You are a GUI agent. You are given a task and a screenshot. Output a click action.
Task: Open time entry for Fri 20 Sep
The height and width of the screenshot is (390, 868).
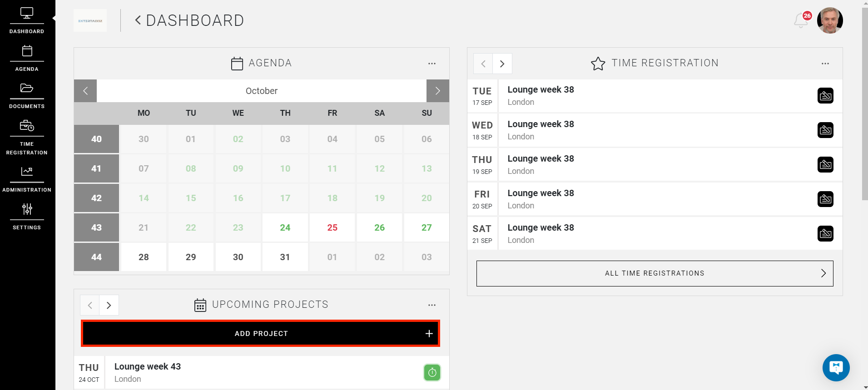pos(825,199)
